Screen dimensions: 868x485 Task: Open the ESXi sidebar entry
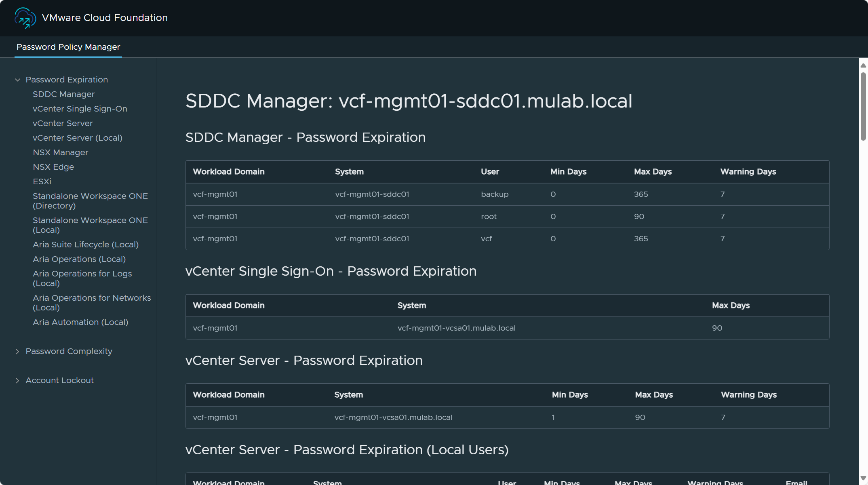(42, 181)
